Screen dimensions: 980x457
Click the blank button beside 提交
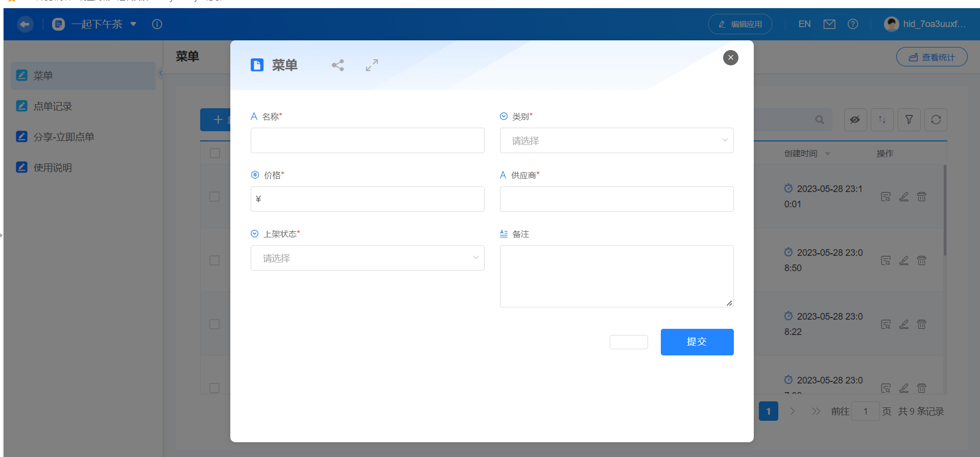(629, 342)
